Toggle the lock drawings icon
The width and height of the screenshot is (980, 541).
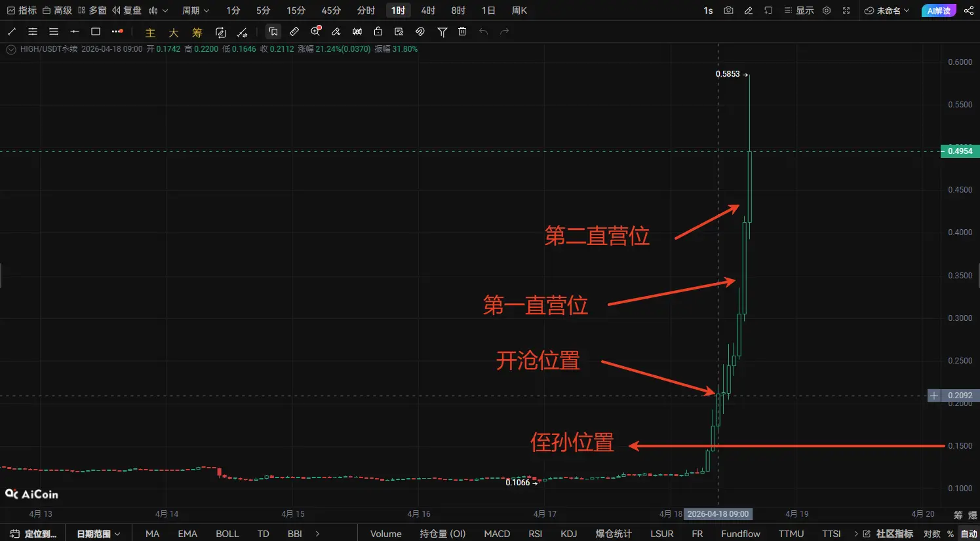[378, 31]
